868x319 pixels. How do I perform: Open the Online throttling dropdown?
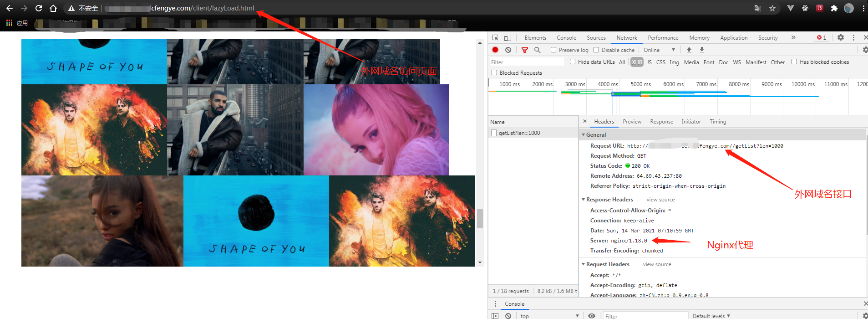pyautogui.click(x=659, y=50)
